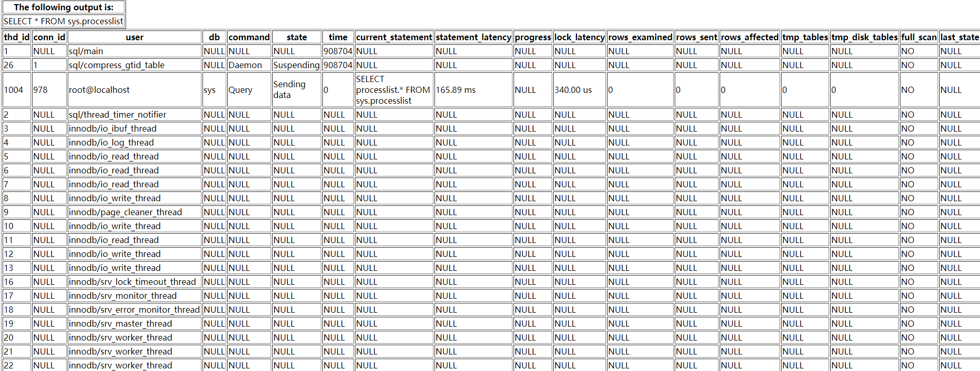This screenshot has width=980, height=371.
Task: Click the current_statement column header
Action: 394,37
